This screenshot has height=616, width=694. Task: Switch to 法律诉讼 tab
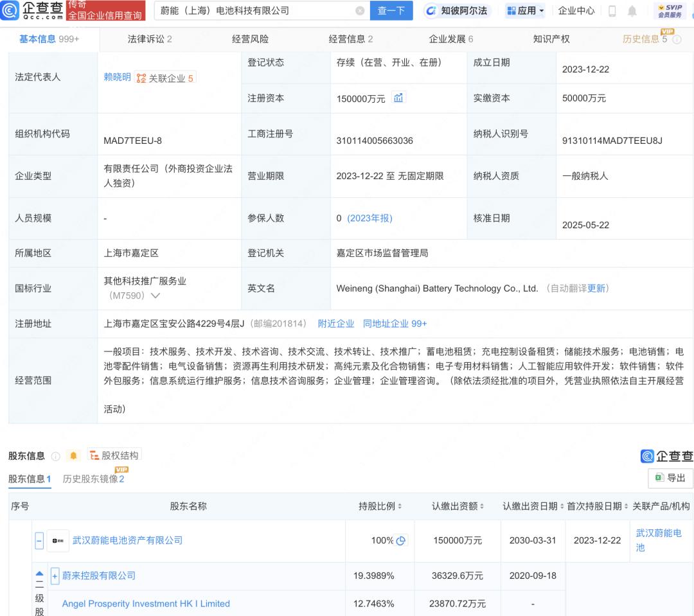click(x=150, y=39)
